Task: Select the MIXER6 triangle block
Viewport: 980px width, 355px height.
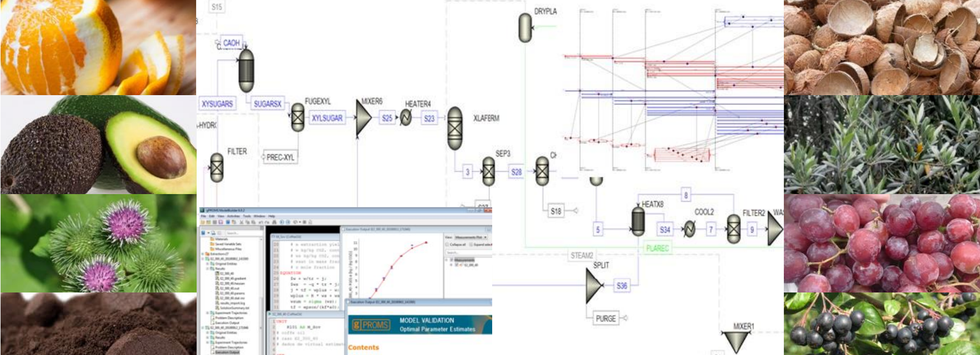Action: [x=364, y=118]
